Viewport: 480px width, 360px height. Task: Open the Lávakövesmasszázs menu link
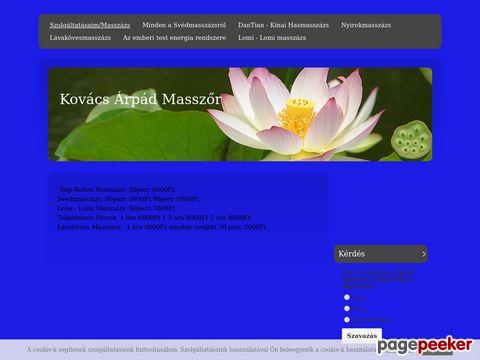pyautogui.click(x=80, y=38)
